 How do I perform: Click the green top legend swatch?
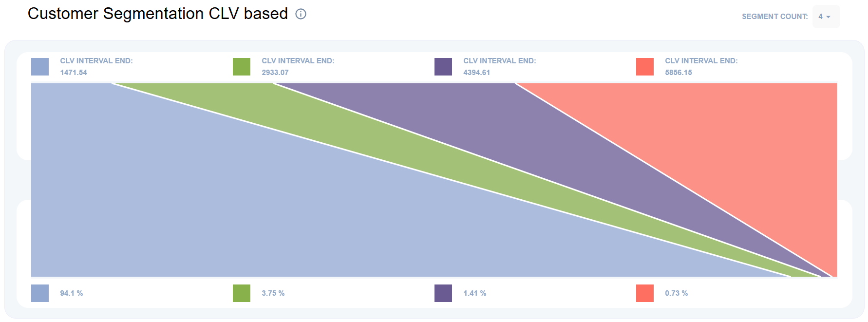[242, 67]
